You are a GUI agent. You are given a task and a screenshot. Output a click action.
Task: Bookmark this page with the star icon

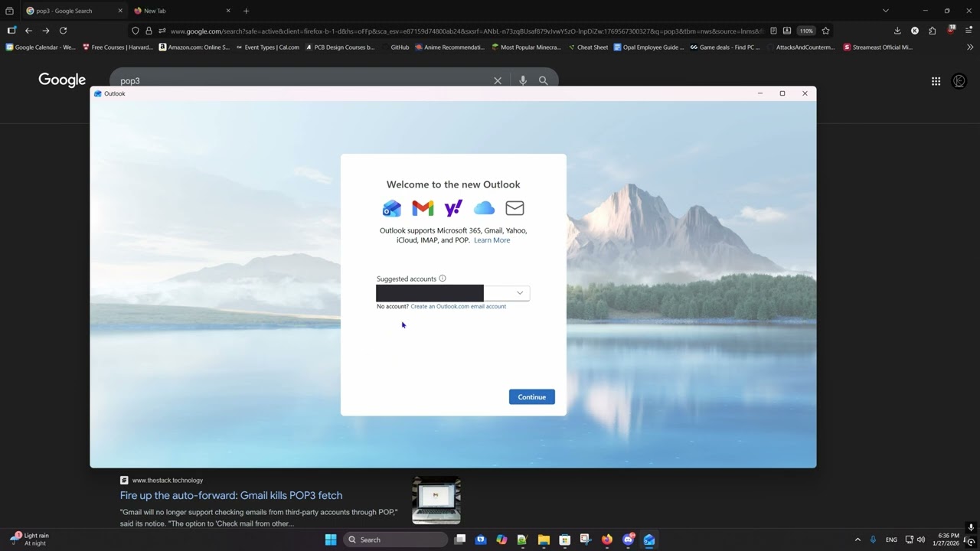[x=825, y=31]
